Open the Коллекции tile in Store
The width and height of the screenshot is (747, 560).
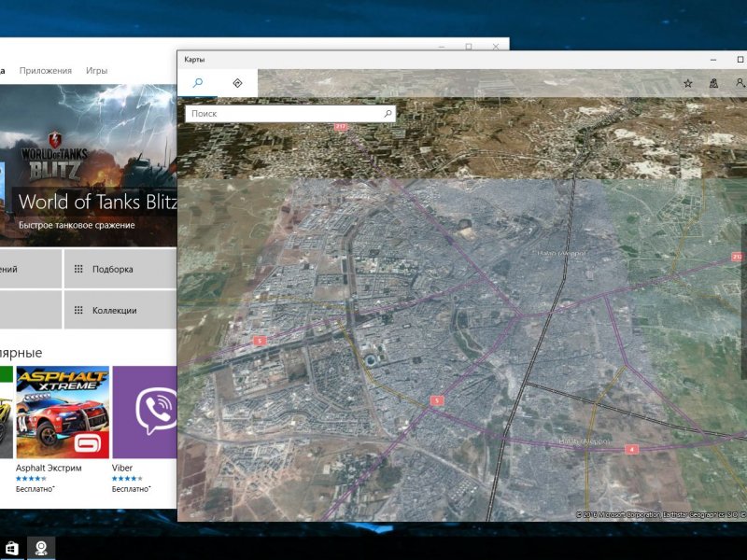point(120,310)
